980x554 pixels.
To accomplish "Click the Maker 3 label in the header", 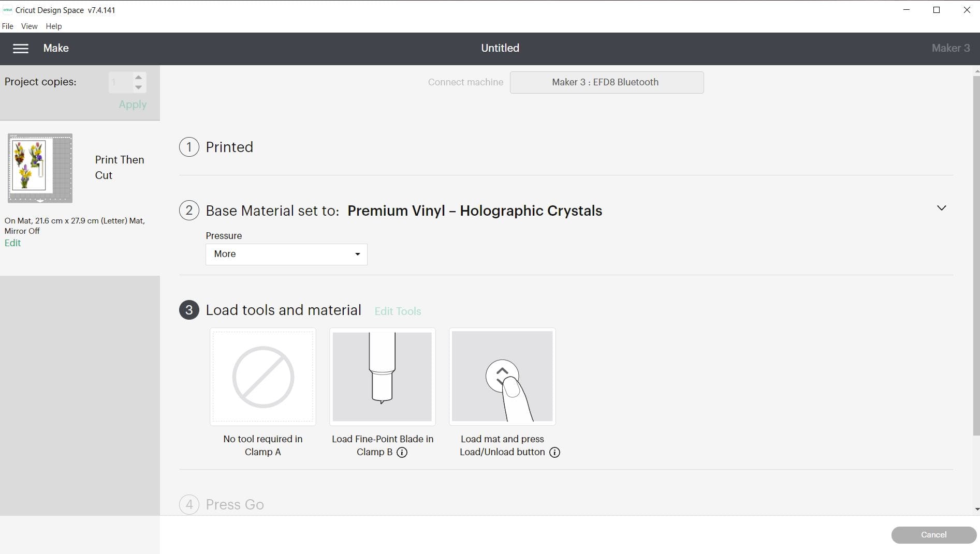I will [x=950, y=48].
